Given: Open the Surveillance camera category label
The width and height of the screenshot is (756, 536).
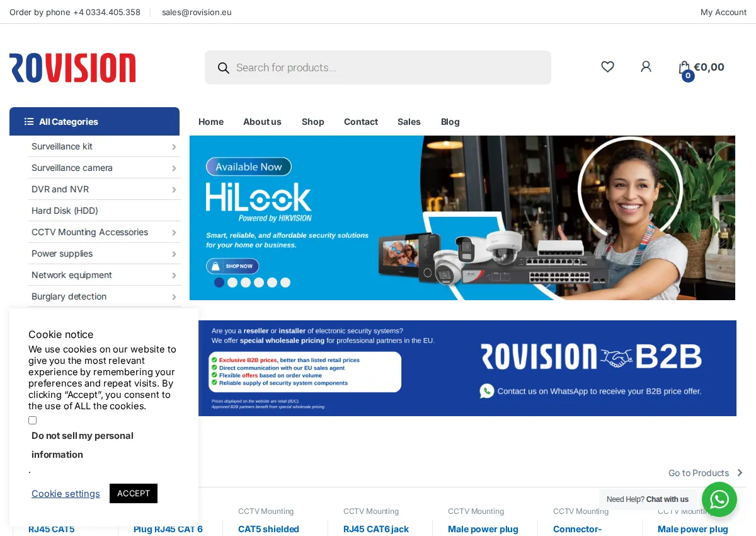Looking at the screenshot, I should coord(72,168).
